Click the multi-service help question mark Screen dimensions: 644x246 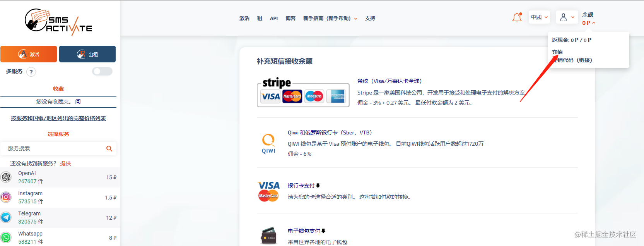[x=31, y=72]
